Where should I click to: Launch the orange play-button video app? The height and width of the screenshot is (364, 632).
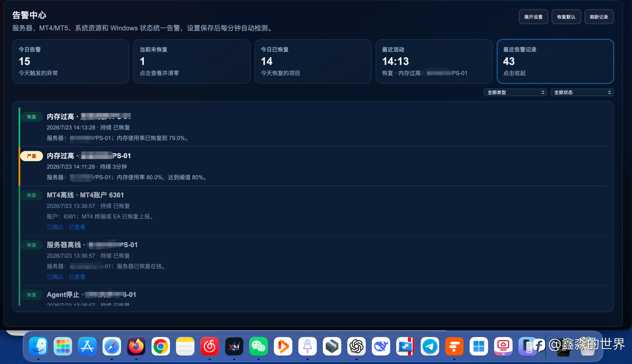tap(283, 346)
